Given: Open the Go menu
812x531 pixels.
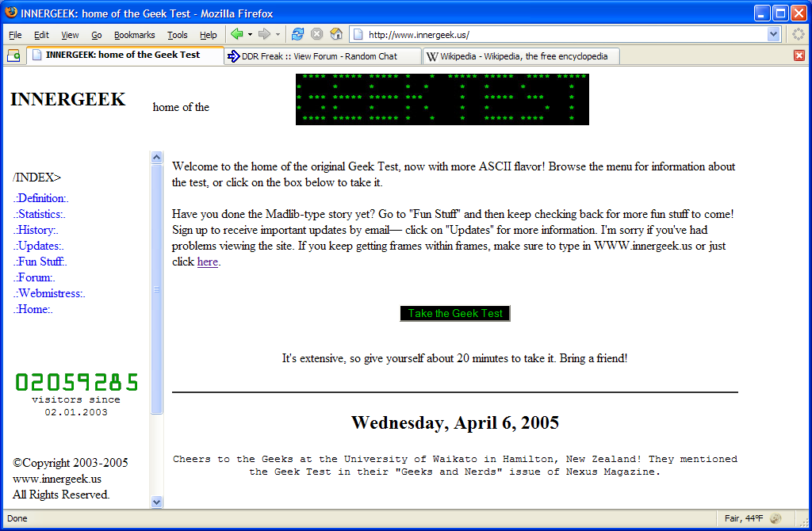Looking at the screenshot, I should pos(96,35).
